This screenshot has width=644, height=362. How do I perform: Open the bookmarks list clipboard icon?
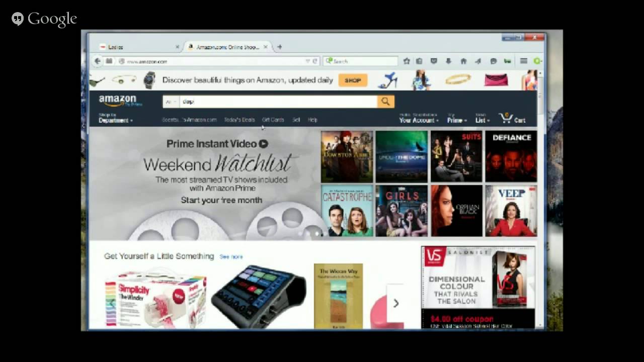[x=419, y=61]
